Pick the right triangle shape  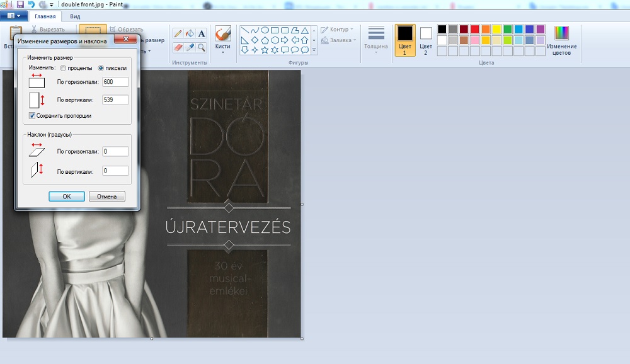245,40
